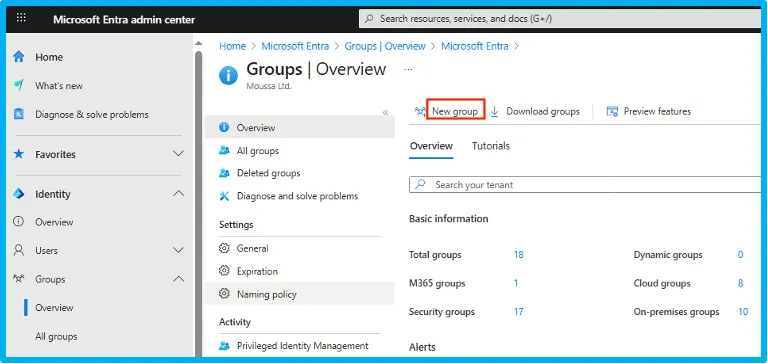Open the ellipsis more options menu

pos(408,70)
